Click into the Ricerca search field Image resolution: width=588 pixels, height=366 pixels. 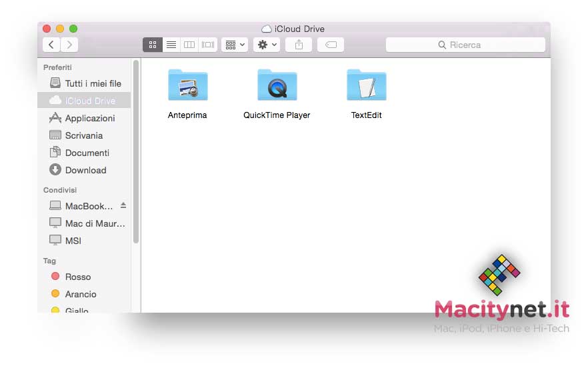tap(465, 45)
